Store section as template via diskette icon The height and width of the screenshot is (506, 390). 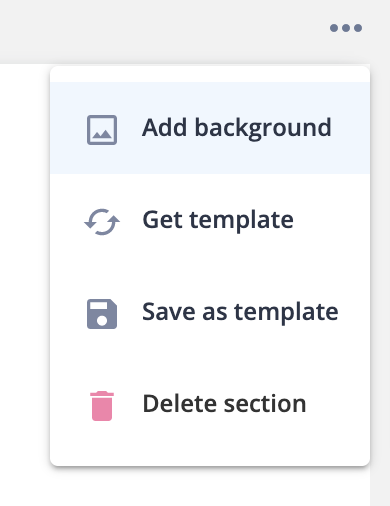(102, 314)
